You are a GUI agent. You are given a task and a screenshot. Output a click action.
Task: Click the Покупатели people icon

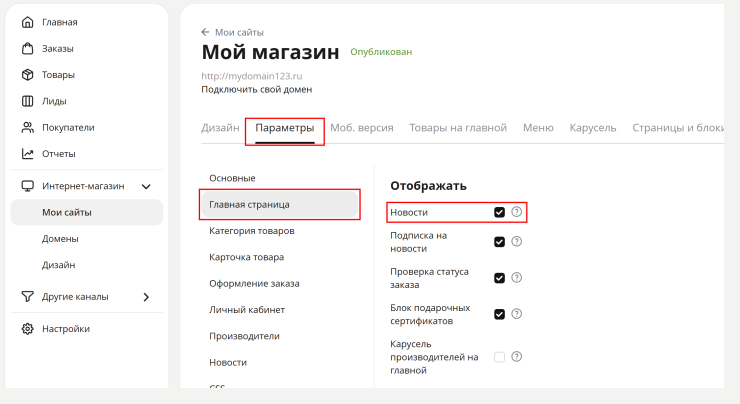28,127
